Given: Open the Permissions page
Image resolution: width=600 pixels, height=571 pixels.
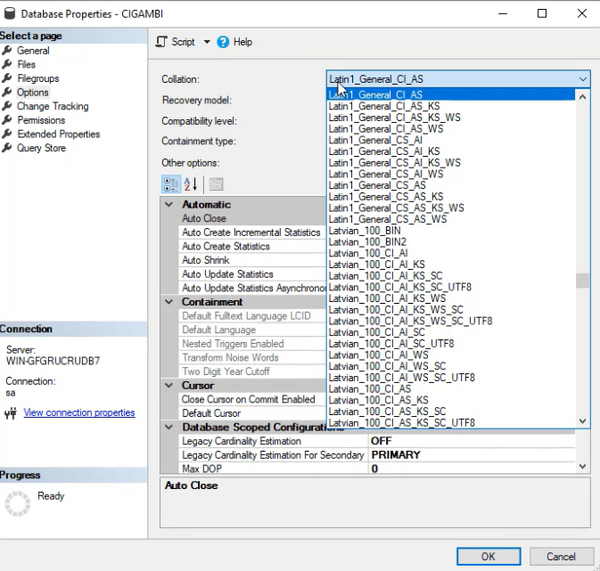Looking at the screenshot, I should coord(41,120).
